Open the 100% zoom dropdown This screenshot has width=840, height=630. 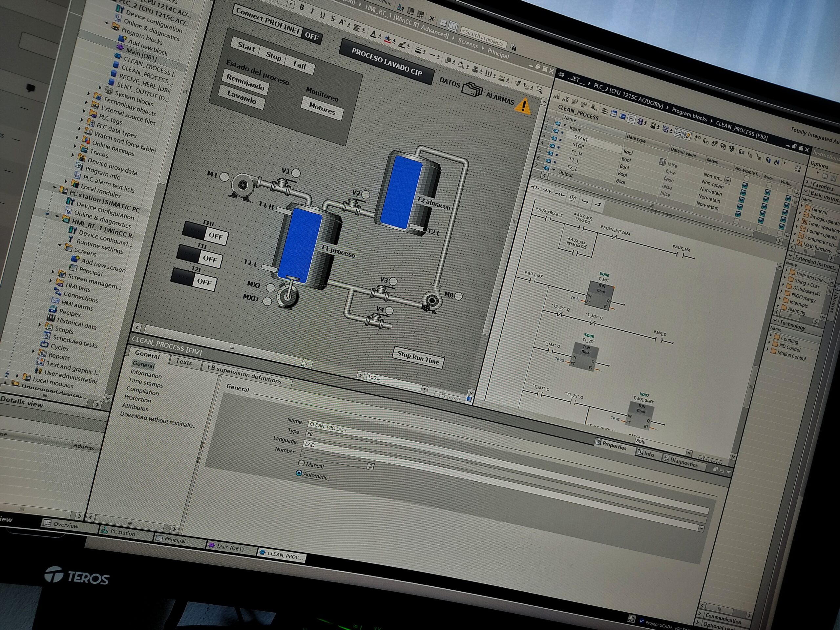point(425,388)
